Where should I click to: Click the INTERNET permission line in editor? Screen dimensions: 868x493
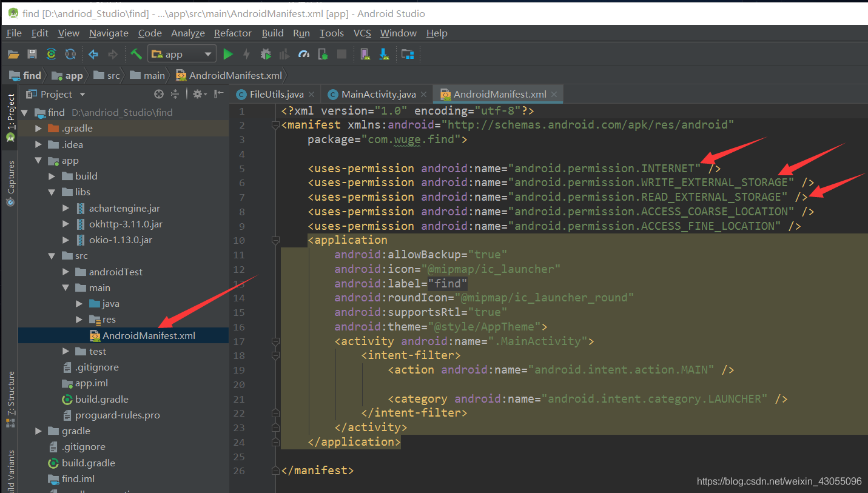pos(514,168)
